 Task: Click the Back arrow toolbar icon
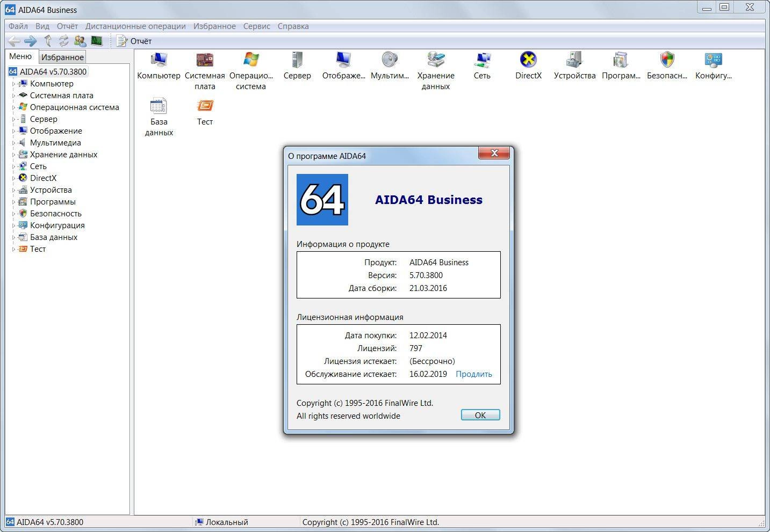[14, 41]
